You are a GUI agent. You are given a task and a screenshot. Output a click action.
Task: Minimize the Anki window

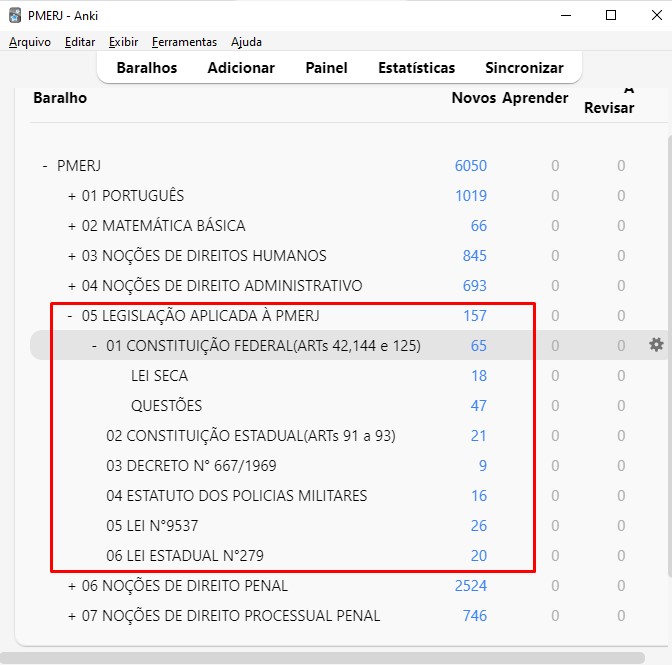(x=566, y=15)
